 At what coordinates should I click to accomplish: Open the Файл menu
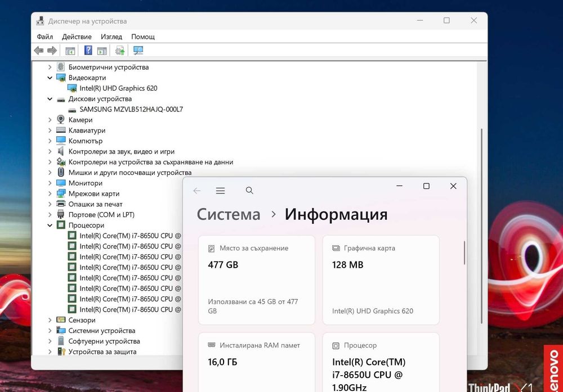coord(45,37)
